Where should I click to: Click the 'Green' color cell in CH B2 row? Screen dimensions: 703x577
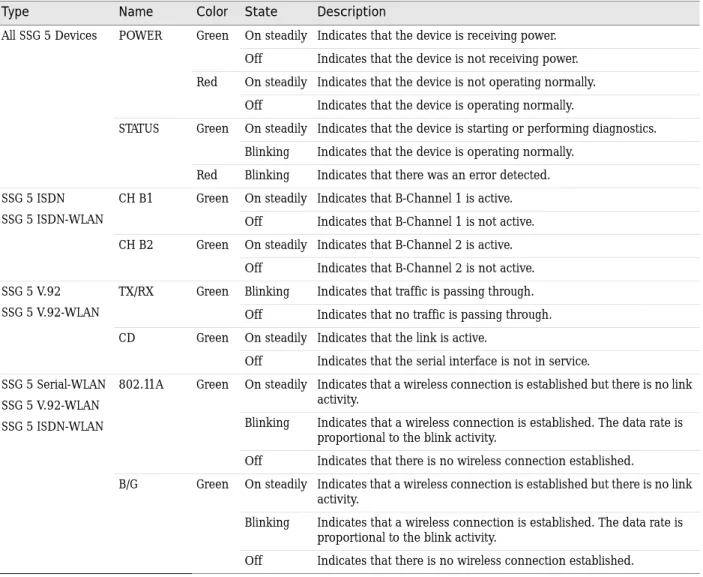[213, 245]
